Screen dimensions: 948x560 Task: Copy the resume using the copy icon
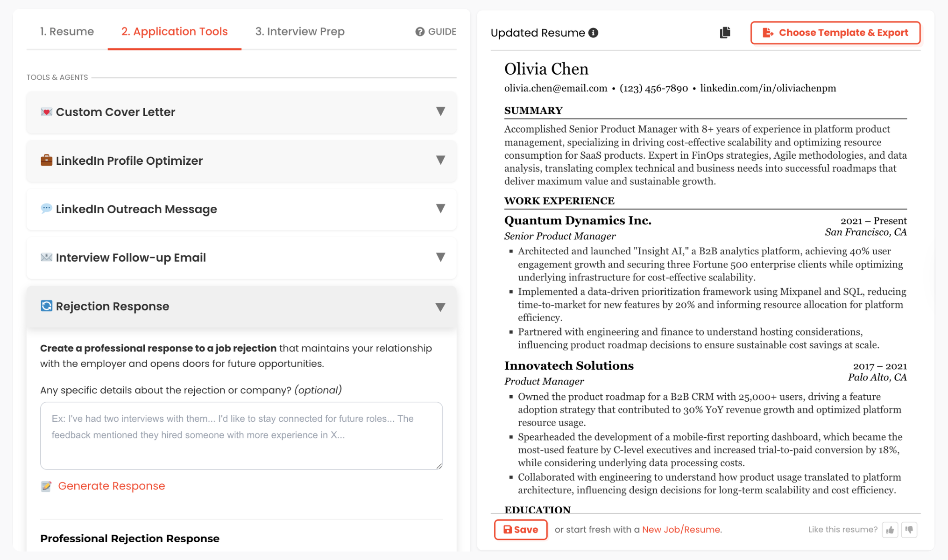[725, 33]
